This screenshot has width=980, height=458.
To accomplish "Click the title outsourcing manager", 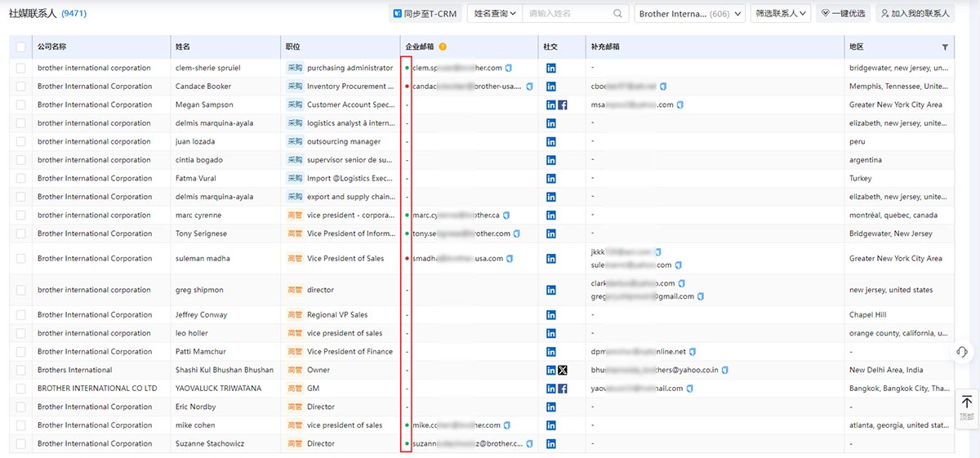I will pyautogui.click(x=344, y=142).
